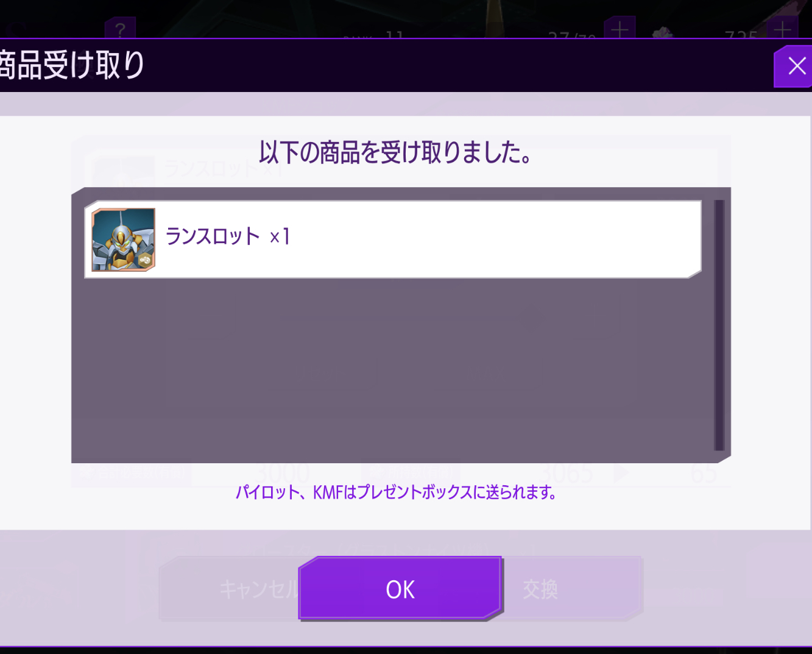Add stamina with the first plus icon

pyautogui.click(x=620, y=28)
